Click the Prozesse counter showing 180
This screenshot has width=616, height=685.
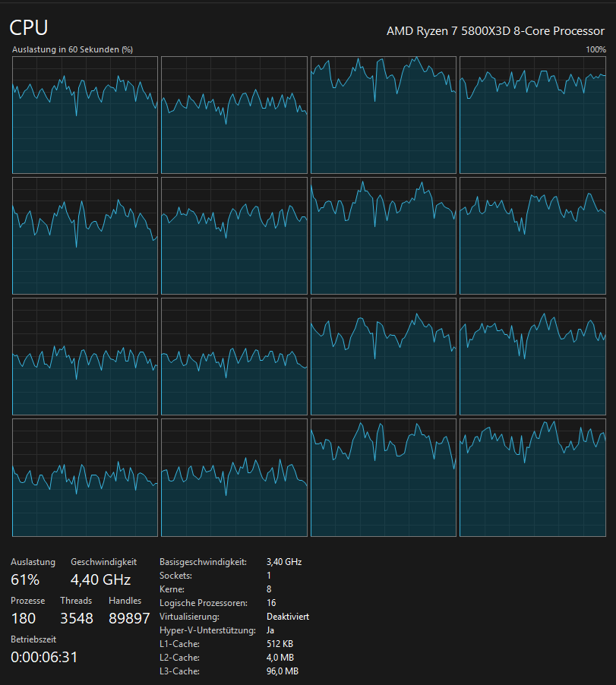pyautogui.click(x=23, y=618)
